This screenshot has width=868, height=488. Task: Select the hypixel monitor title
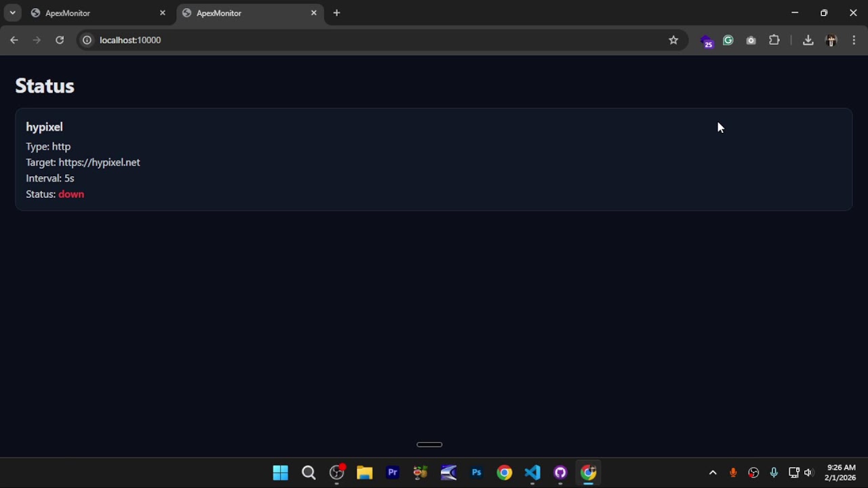coord(44,127)
